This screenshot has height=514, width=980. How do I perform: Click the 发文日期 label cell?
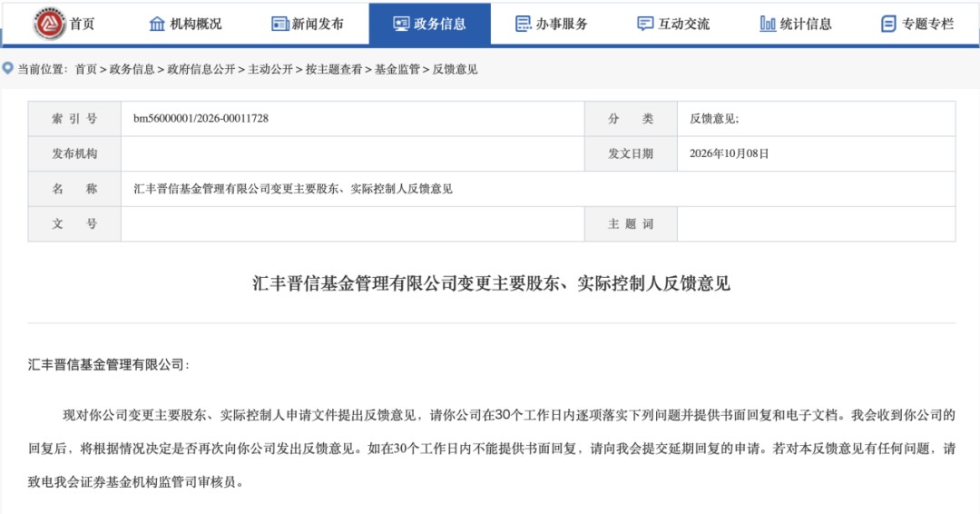pos(631,153)
